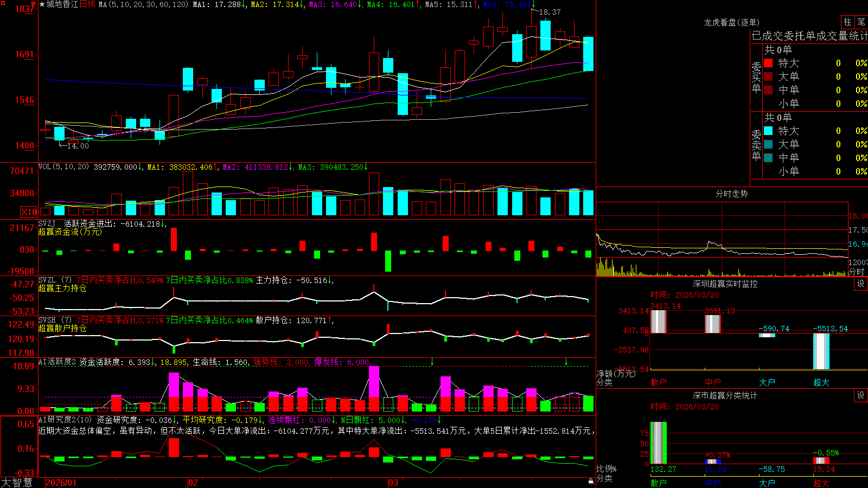Screen dimensions: 868x488
Task: Click the -58.75 value under 大户
Action: click(771, 469)
